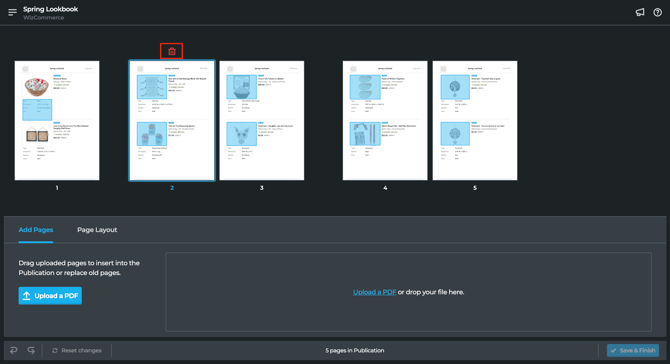Select page 1 thumbnail
The height and width of the screenshot is (364, 670).
(57, 120)
